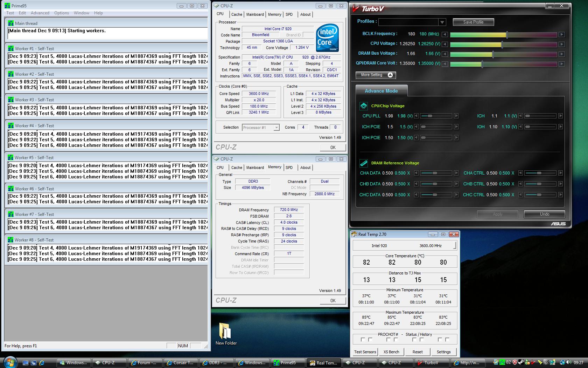Decrease CHA CTRL reference with left arrow
The width and height of the screenshot is (588, 368).
point(520,173)
